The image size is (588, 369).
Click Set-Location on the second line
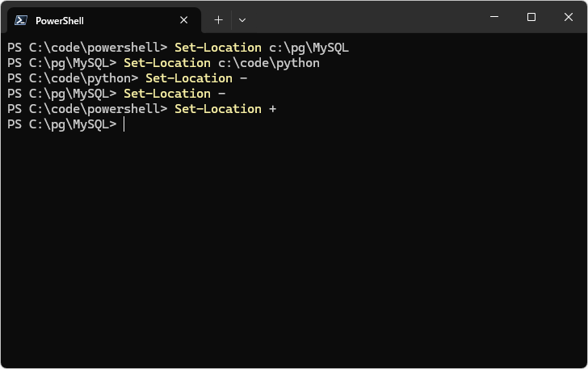click(x=167, y=63)
